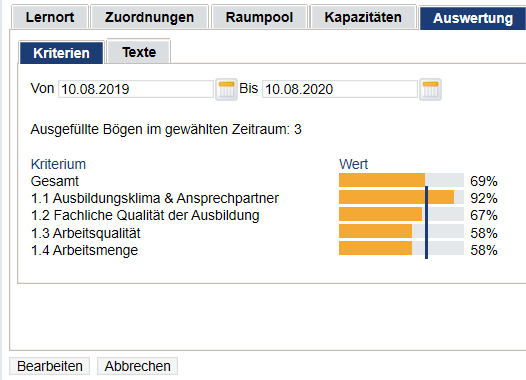Click the Ausbildungsklima 92% value bar
The width and height of the screenshot is (526, 380).
[x=401, y=197]
